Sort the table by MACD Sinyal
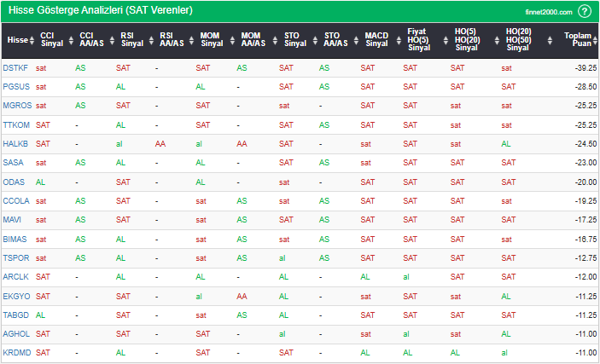600x364 pixels. click(376, 39)
